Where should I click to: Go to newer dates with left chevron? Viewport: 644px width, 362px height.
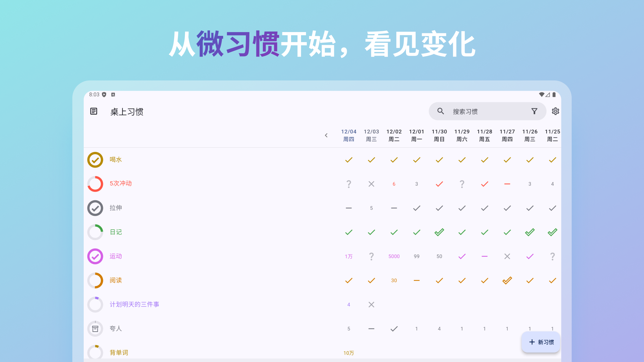click(x=326, y=135)
